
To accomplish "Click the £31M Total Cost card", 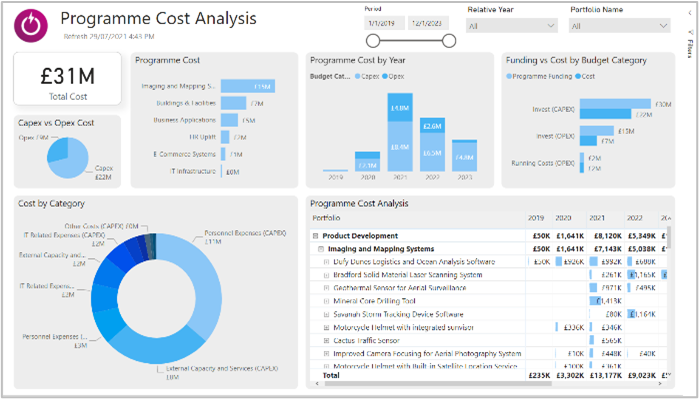I will point(67,79).
